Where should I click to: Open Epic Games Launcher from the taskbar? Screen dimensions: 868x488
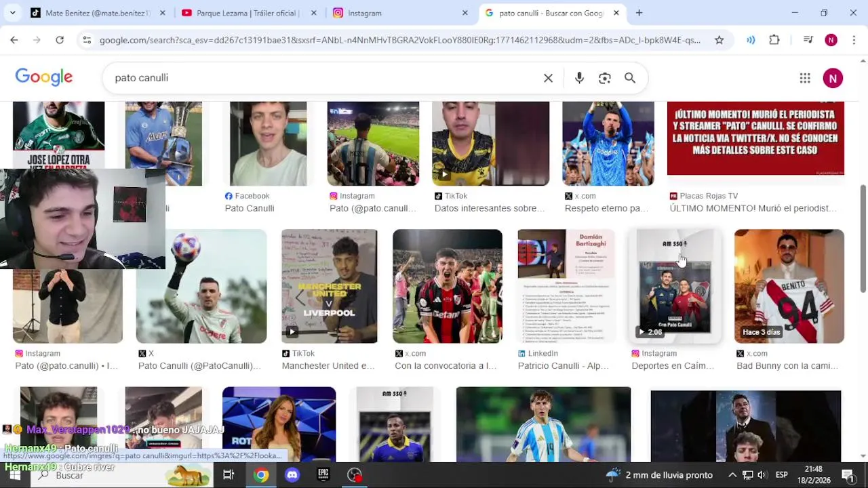pos(323,475)
